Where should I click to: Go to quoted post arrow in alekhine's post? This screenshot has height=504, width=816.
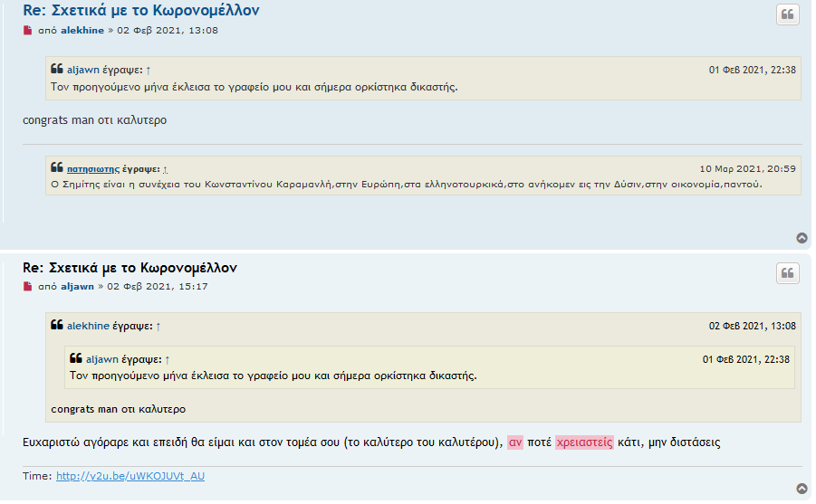[149, 71]
